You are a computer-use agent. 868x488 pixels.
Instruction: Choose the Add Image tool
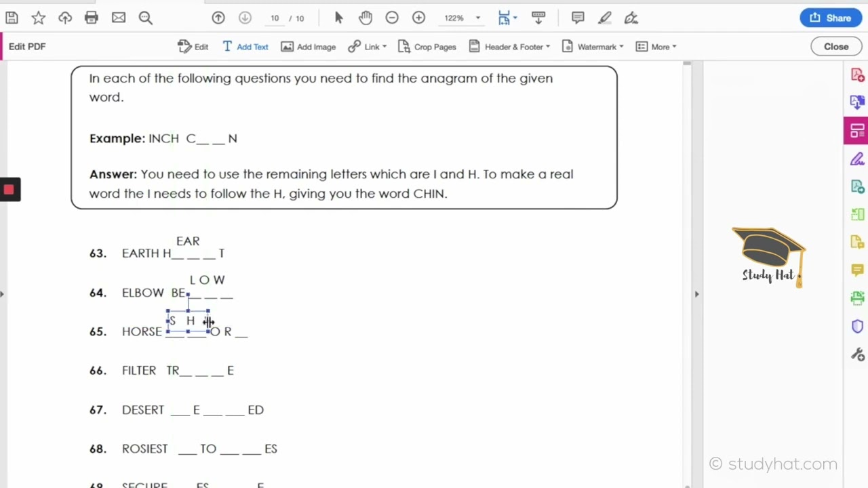point(309,47)
